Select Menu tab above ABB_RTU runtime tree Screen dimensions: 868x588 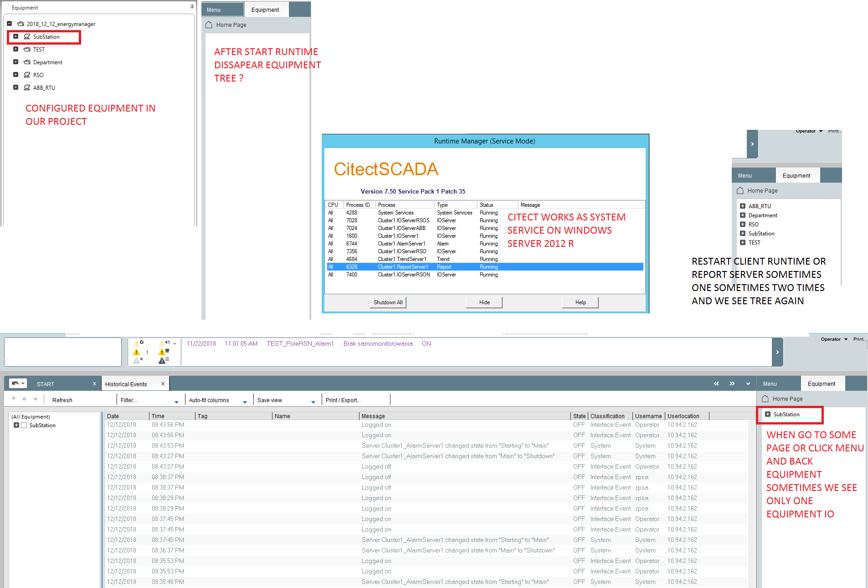click(x=754, y=175)
